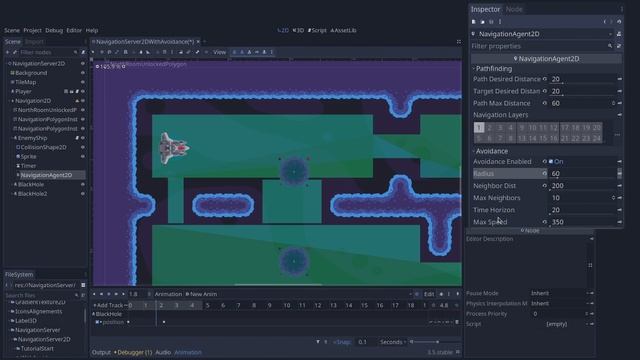Switch to the Script workspace
640x360 pixels.
click(x=317, y=30)
